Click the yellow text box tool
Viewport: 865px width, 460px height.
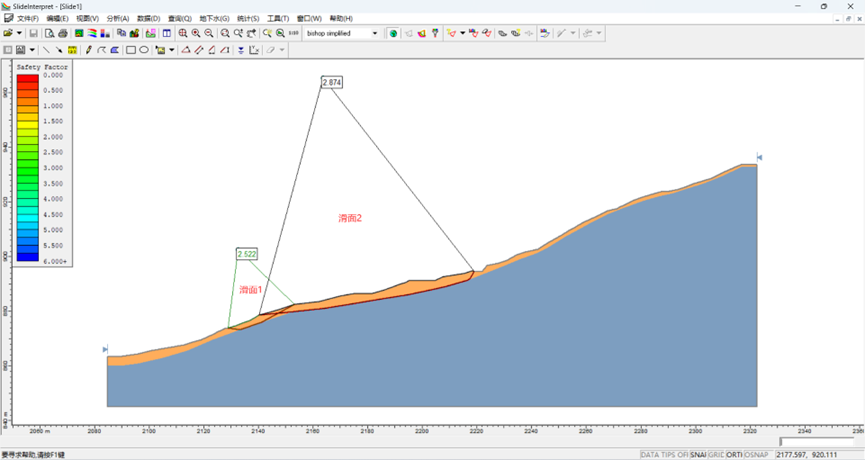click(72, 50)
